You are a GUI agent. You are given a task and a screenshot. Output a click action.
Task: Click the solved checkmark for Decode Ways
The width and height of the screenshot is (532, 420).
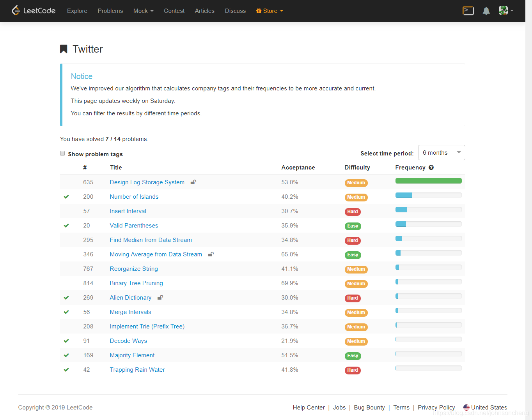pyautogui.click(x=66, y=341)
